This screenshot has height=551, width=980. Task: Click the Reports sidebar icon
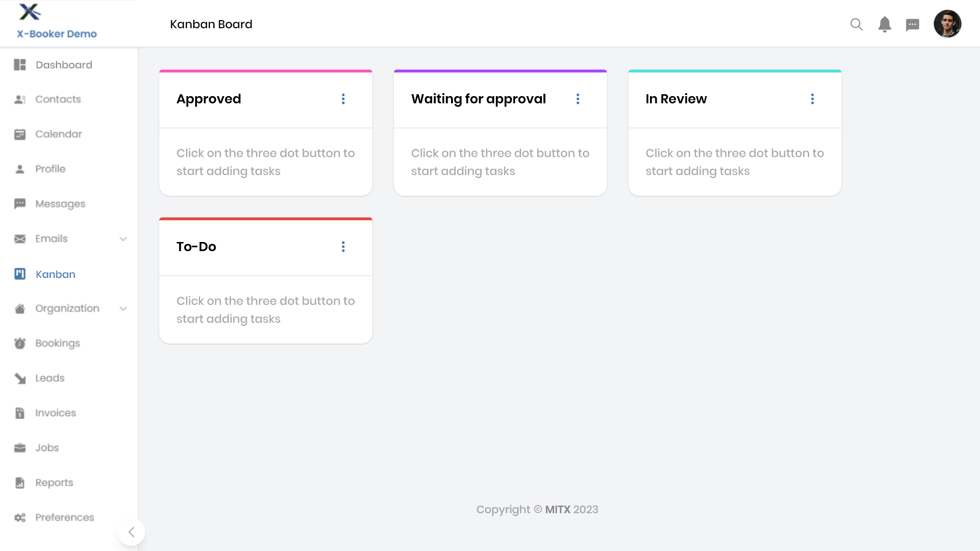20,483
